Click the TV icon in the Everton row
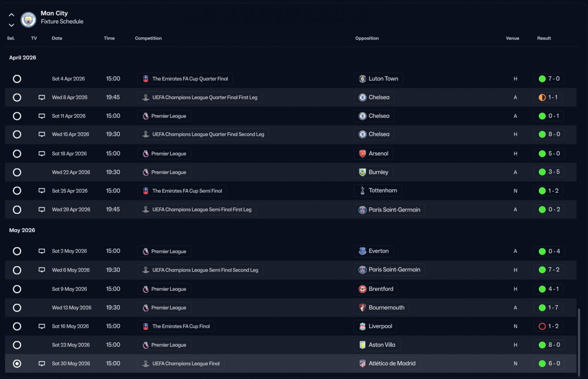588x379 pixels. [x=42, y=251]
